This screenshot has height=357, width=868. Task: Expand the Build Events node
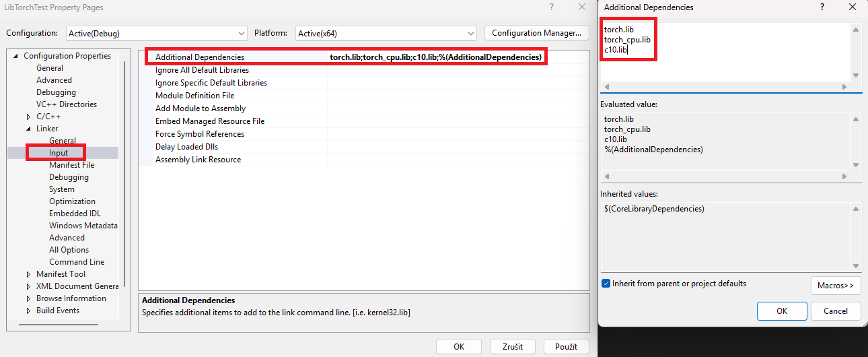[29, 311]
